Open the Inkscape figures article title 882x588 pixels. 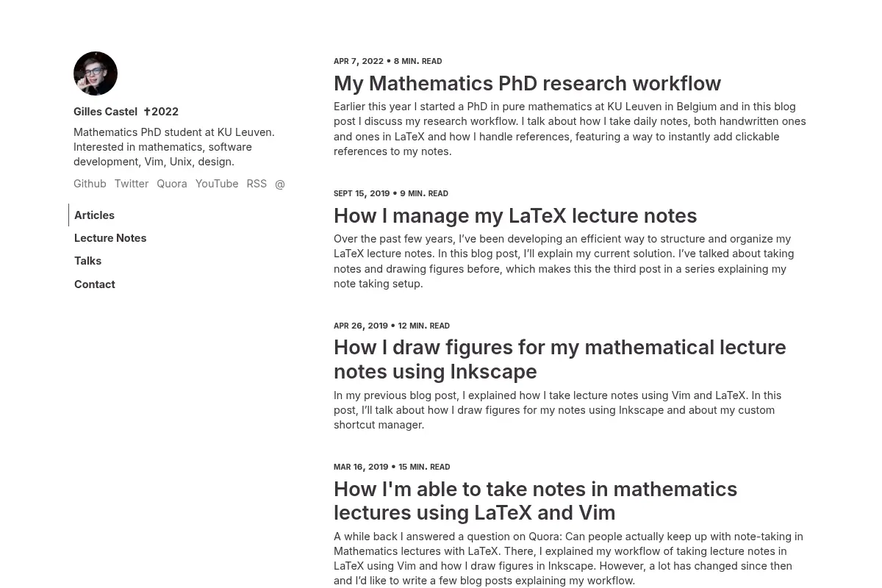(x=560, y=359)
